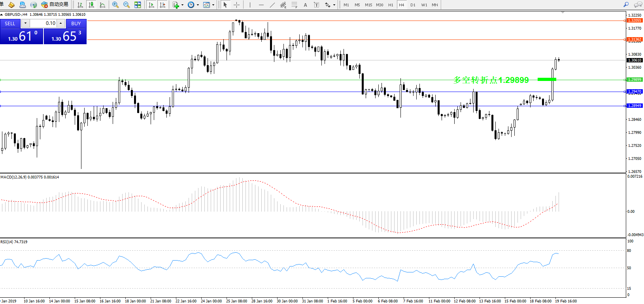Click the zoom in magnifier icon

point(115,5)
